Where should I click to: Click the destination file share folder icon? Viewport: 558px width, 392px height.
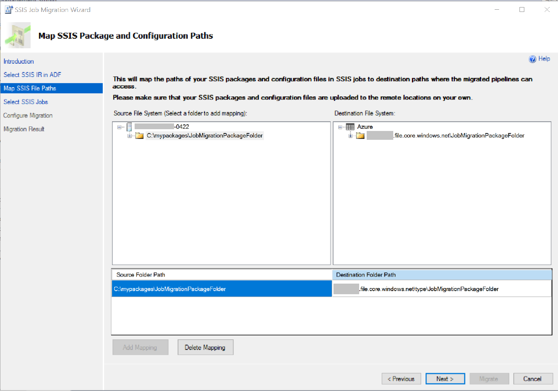pyautogui.click(x=360, y=136)
